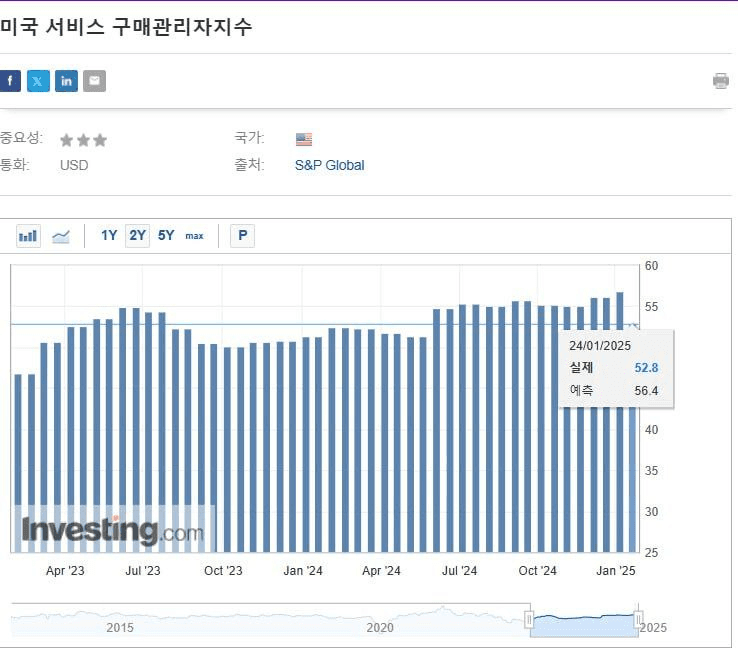Show the max time range
Screen dimensions: 738x653
194,236
